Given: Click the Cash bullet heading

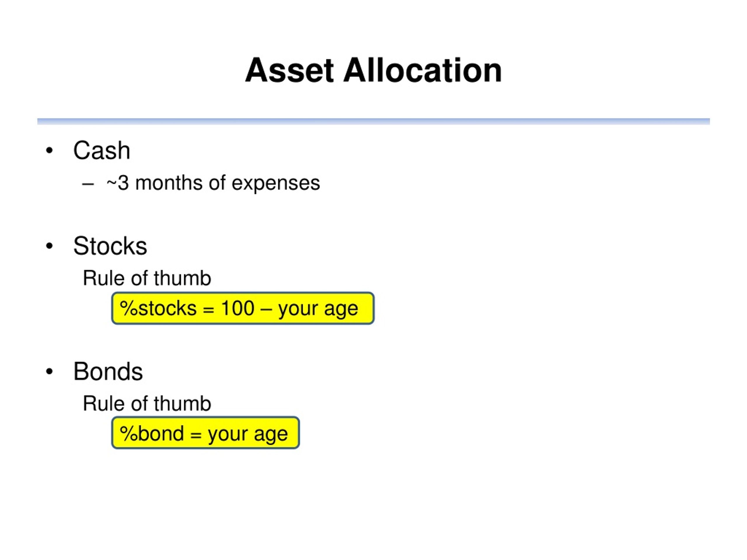Looking at the screenshot, I should [102, 150].
